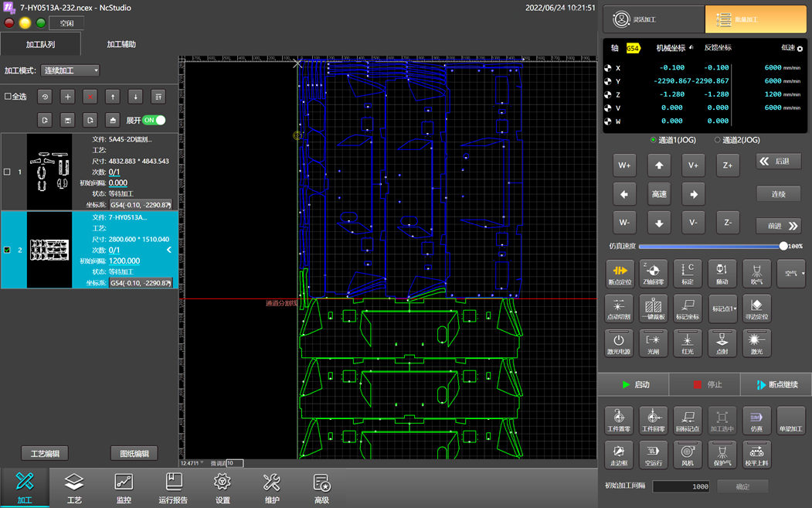Click the red X delete task icon
Image resolution: width=812 pixels, height=508 pixels.
pos(90,97)
